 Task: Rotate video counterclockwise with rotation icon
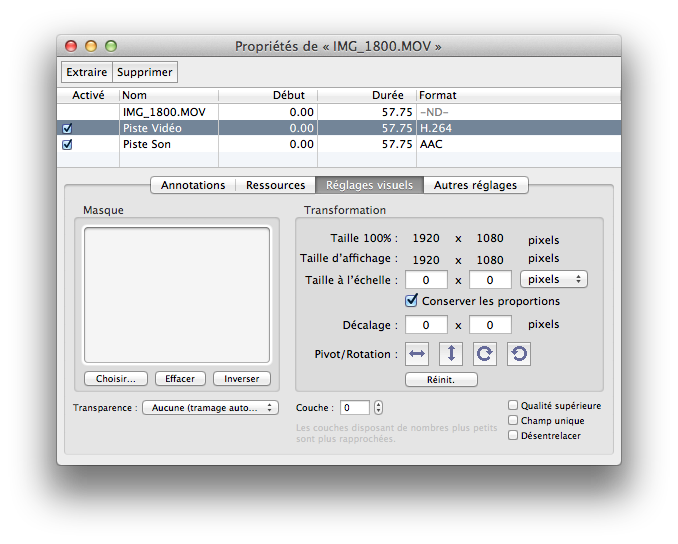(518, 354)
